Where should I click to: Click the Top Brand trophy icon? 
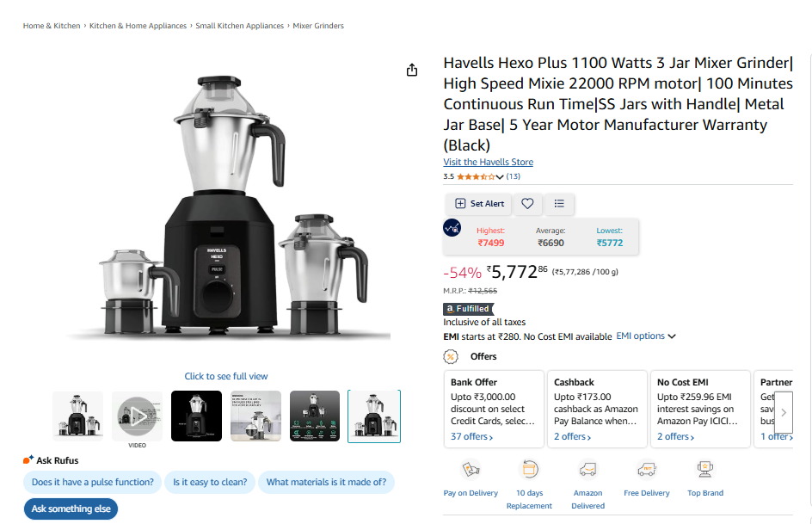[x=704, y=469]
